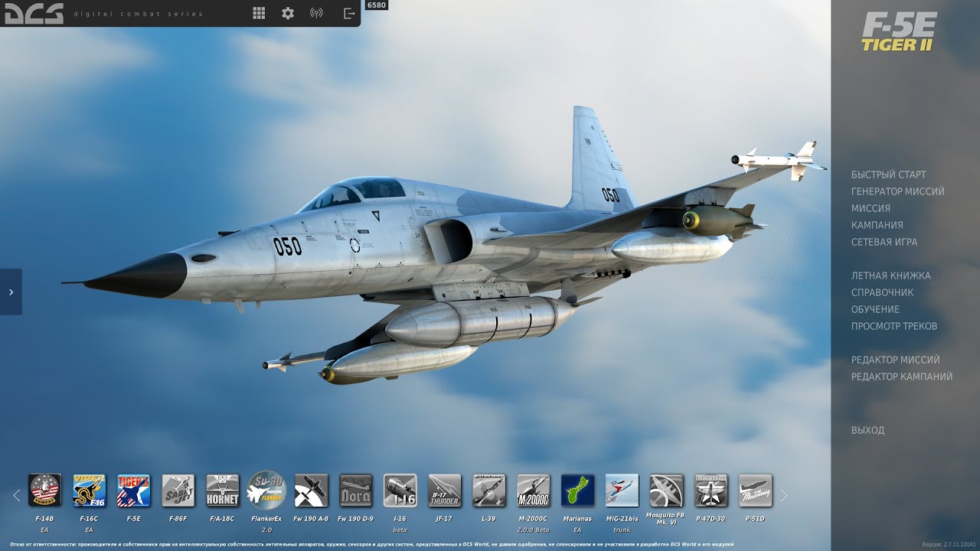The height and width of the screenshot is (551, 980).
Task: Click ВЫХОД to exit the game
Action: [x=867, y=430]
